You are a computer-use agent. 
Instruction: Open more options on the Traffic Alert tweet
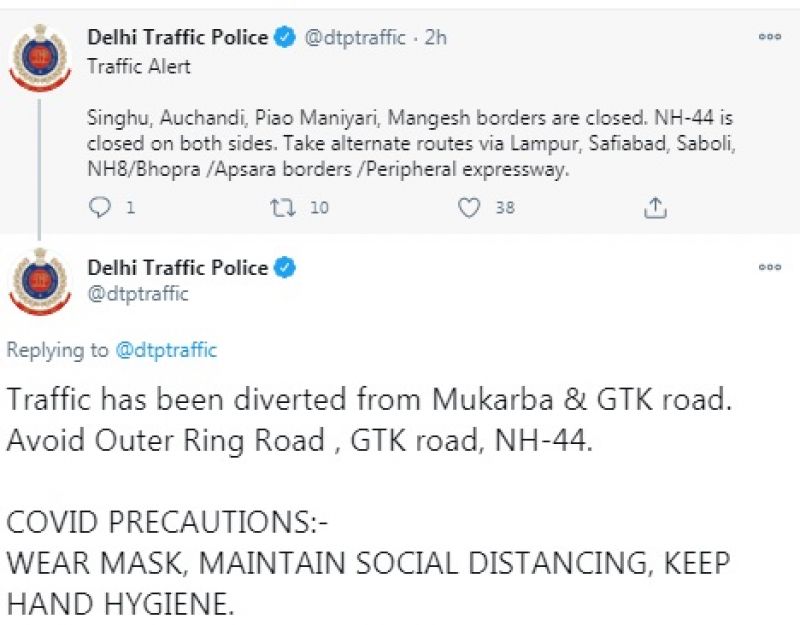(x=769, y=37)
